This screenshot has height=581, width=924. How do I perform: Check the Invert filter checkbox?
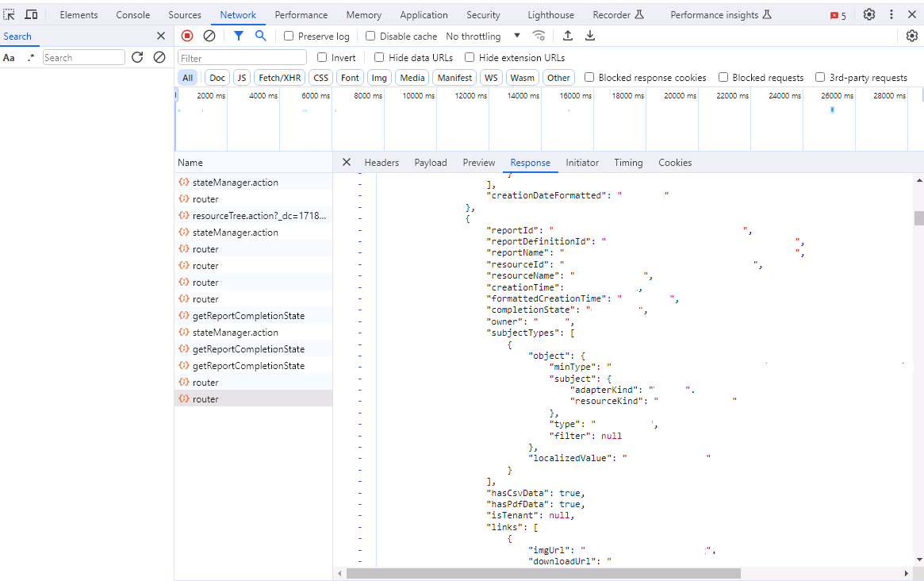[x=322, y=57]
